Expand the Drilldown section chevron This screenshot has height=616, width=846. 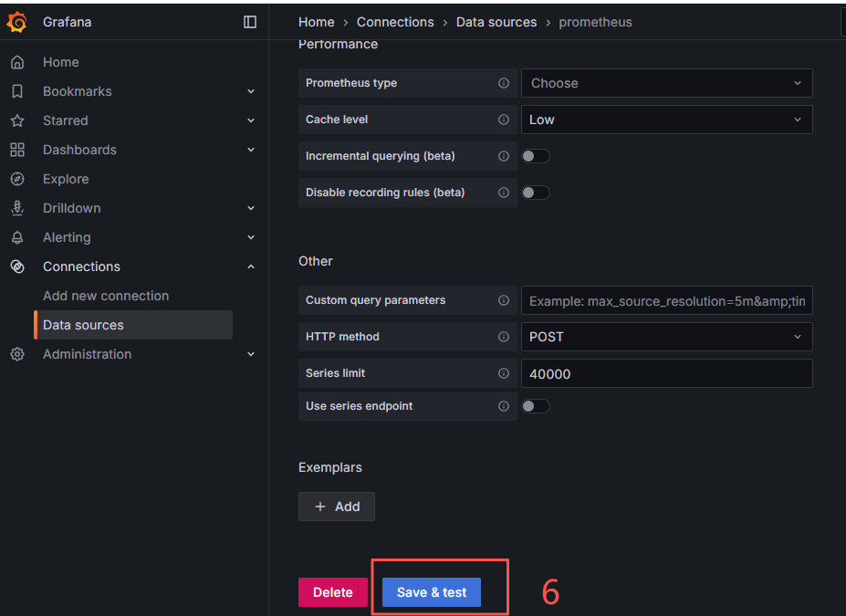[251, 208]
